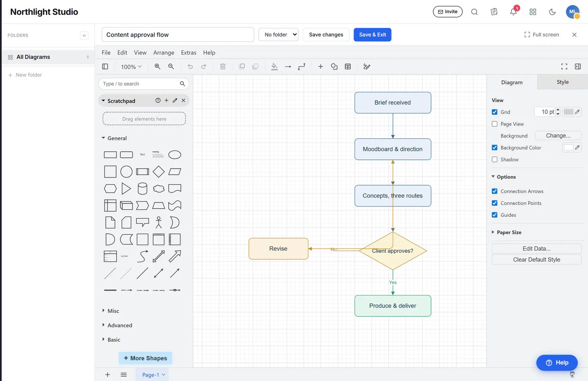Click the grid color swatch

[x=568, y=112]
